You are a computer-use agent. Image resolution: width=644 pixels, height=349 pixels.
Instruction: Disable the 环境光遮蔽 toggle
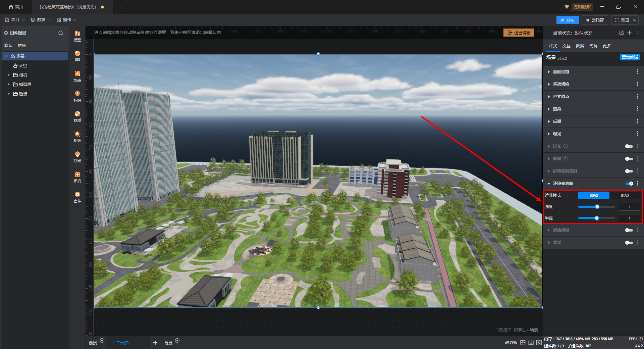click(629, 184)
